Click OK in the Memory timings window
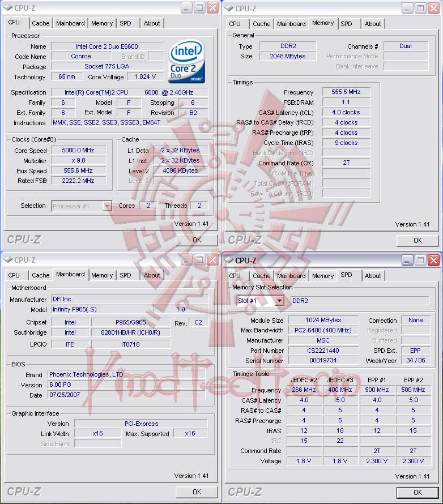 (x=418, y=241)
